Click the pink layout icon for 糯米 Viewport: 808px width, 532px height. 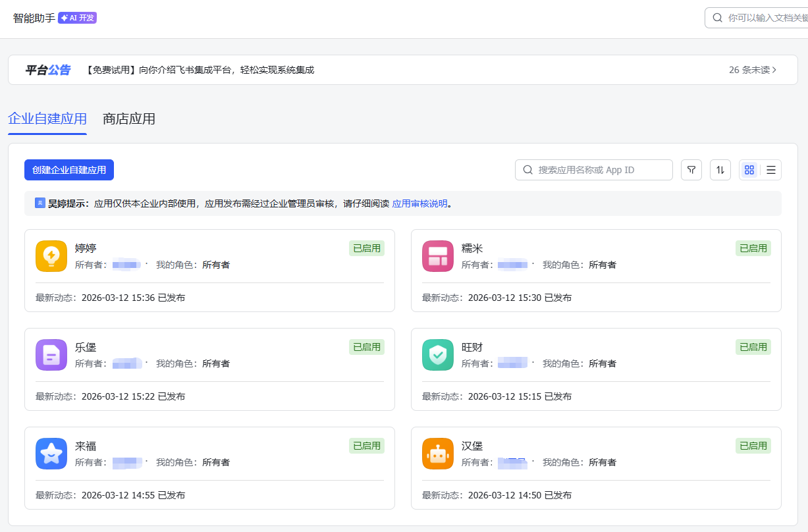438,256
